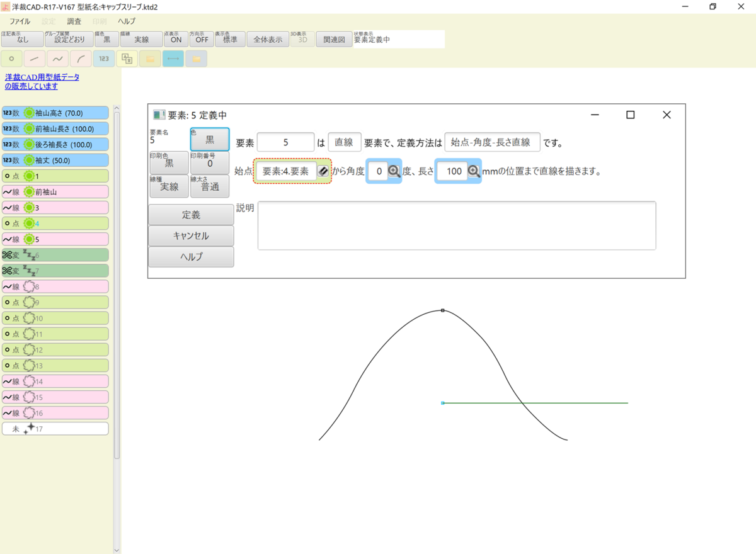
Task: Open the グループ展開 設定どおり selector
Action: click(x=67, y=38)
